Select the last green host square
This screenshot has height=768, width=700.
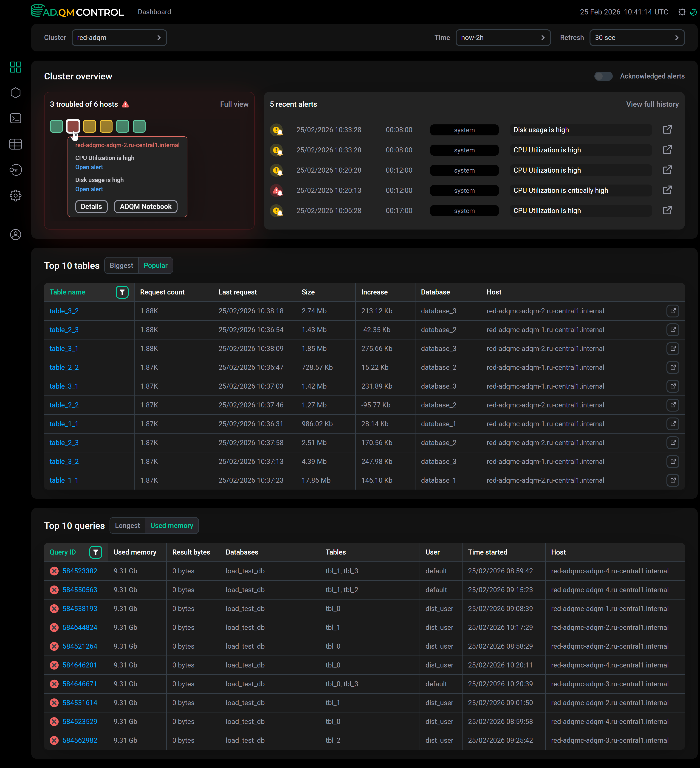pyautogui.click(x=139, y=126)
